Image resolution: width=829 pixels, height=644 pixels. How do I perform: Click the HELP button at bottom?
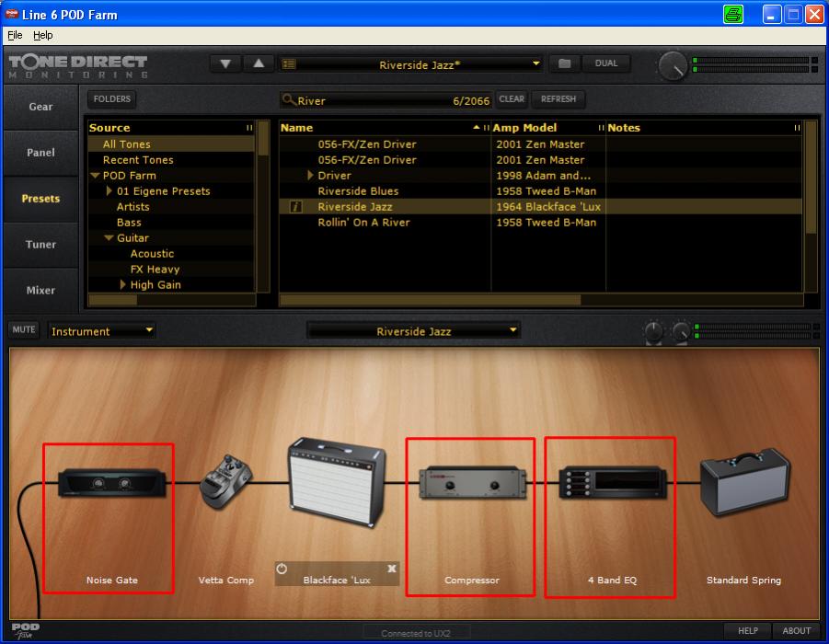coord(748,630)
